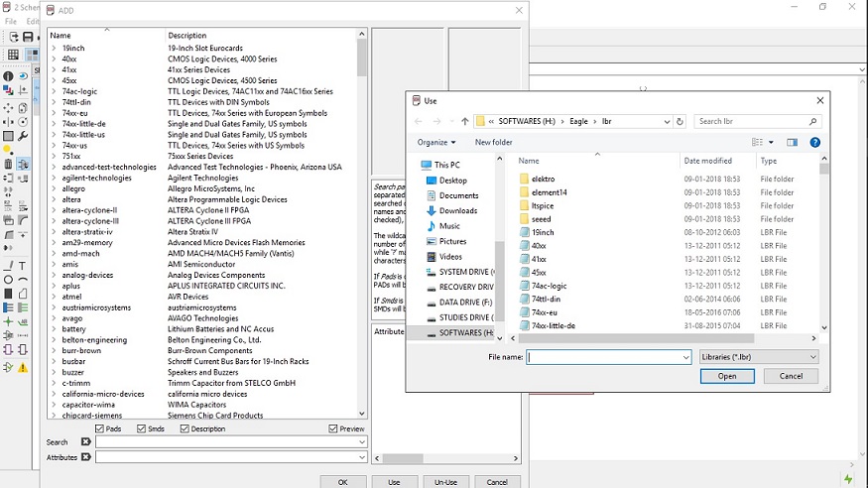The width and height of the screenshot is (868, 488).
Task: Select the Arc drawing tool
Action: tap(23, 280)
